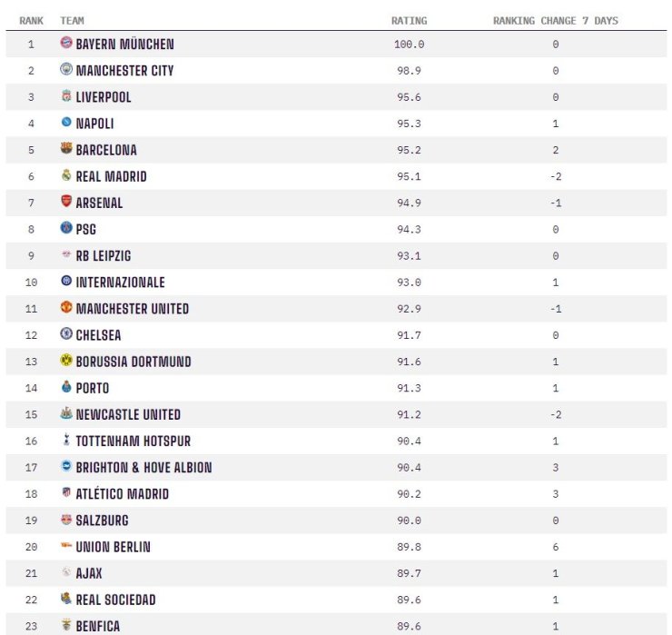672x635 pixels.
Task: Select the Internazionale rating value 93.0
Action: tap(409, 283)
